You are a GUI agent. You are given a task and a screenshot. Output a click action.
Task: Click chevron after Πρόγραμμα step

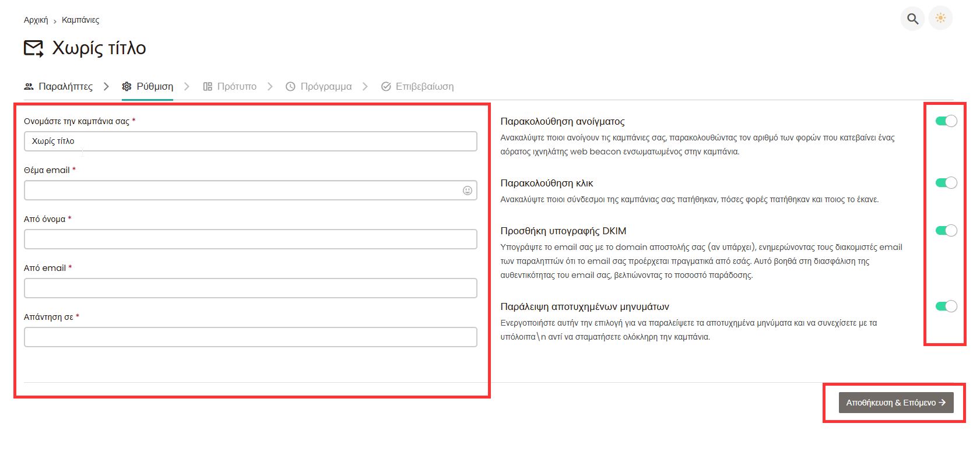tap(365, 86)
